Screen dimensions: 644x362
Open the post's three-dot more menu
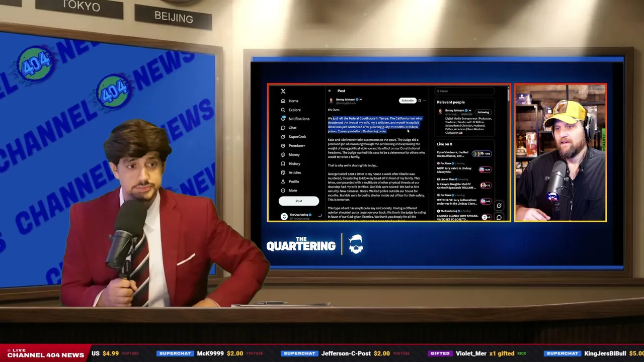425,101
